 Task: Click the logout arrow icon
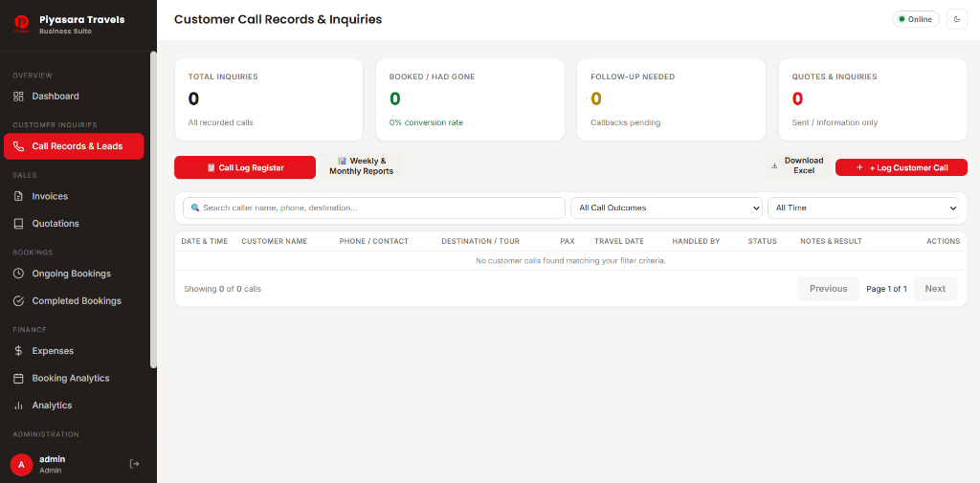(134, 464)
